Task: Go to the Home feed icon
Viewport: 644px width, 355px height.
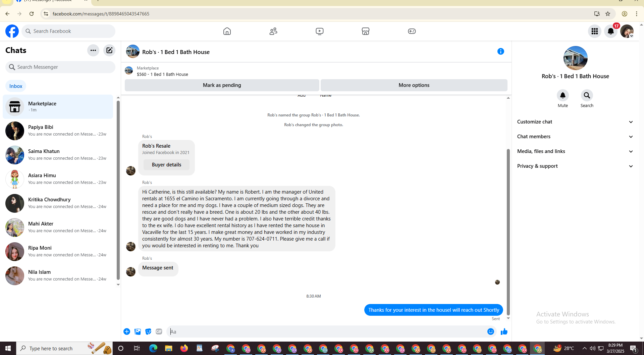Action: click(227, 31)
